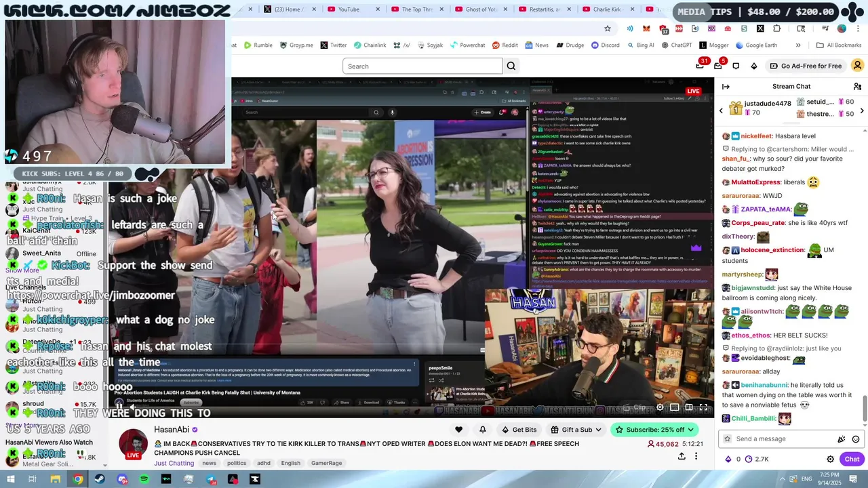This screenshot has height=488, width=868.
Task: Open Steam from the taskbar
Action: pyautogui.click(x=100, y=479)
